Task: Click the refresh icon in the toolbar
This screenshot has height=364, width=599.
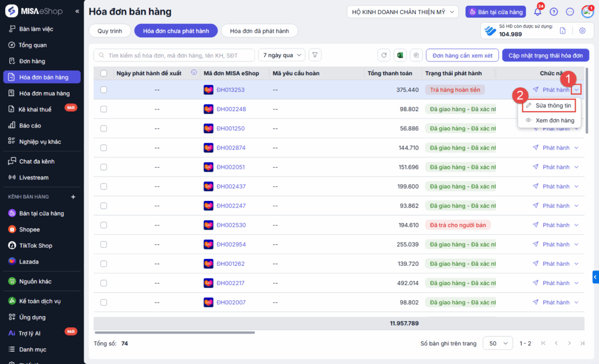Action: [x=384, y=55]
